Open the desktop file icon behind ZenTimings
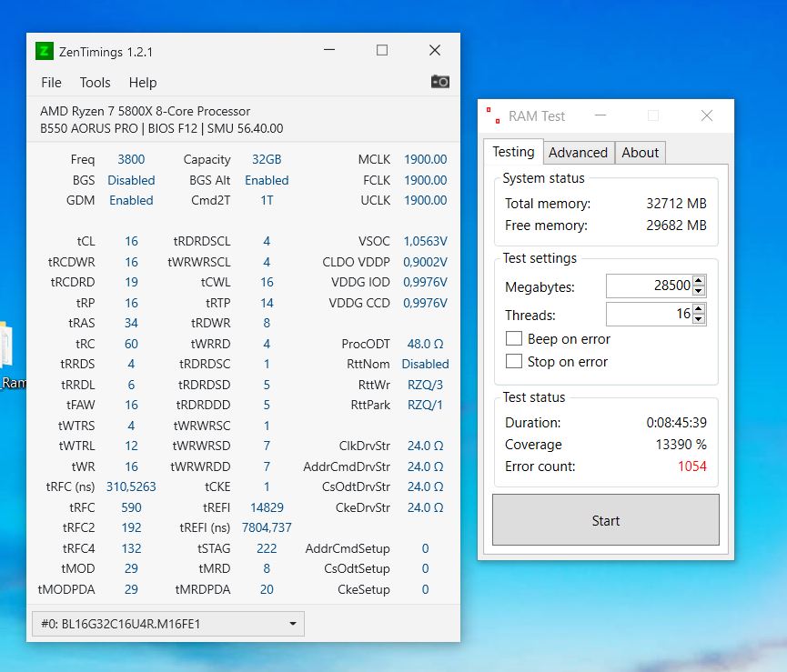787x672 pixels. tap(6, 345)
